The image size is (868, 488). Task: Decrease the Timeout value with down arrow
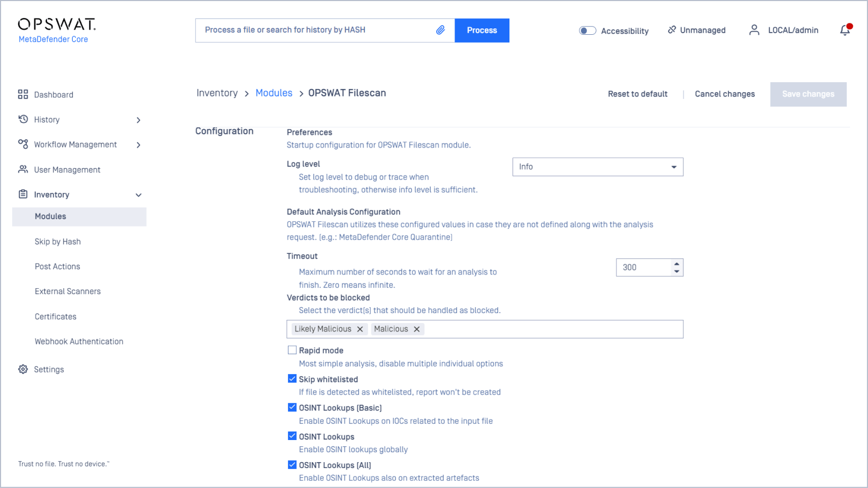tap(677, 271)
